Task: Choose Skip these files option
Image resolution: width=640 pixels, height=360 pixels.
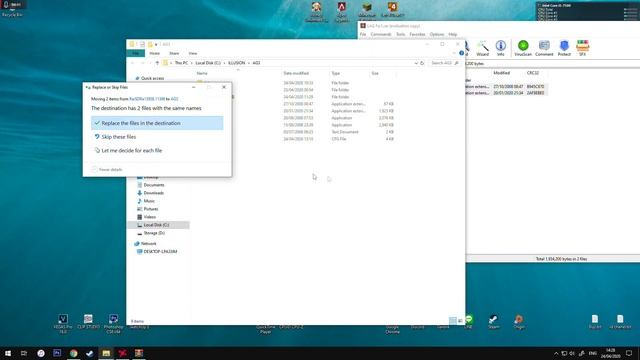Action: [118, 137]
